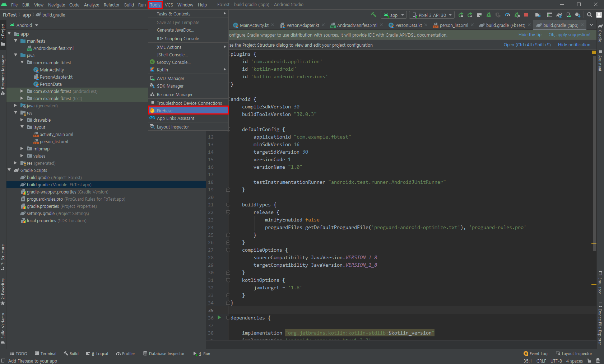Toggle the Logcat tool window
This screenshot has height=364, width=604.
tap(97, 354)
